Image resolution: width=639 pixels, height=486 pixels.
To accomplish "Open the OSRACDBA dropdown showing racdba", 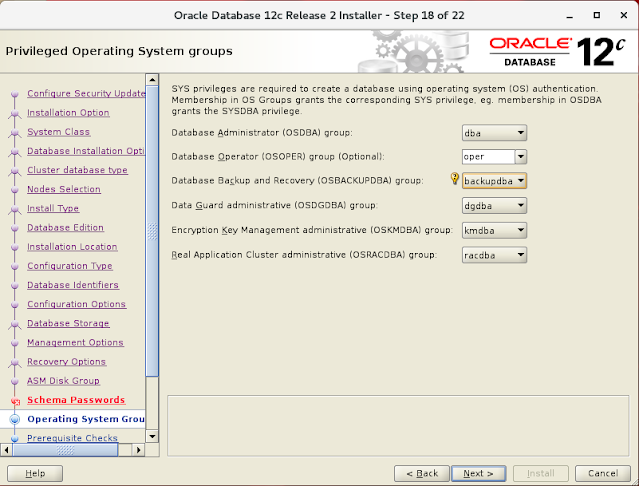I will [494, 255].
